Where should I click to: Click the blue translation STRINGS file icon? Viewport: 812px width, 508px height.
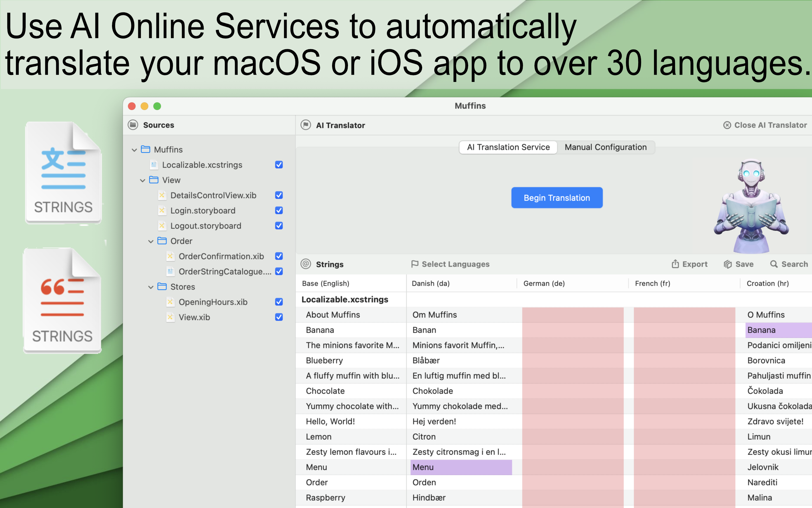click(63, 172)
